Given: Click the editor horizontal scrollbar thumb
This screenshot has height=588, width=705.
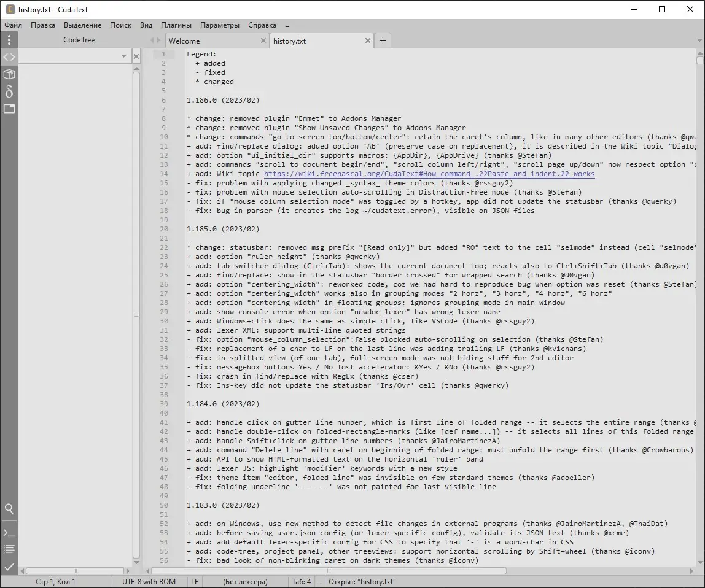Looking at the screenshot, I should click(x=329, y=571).
